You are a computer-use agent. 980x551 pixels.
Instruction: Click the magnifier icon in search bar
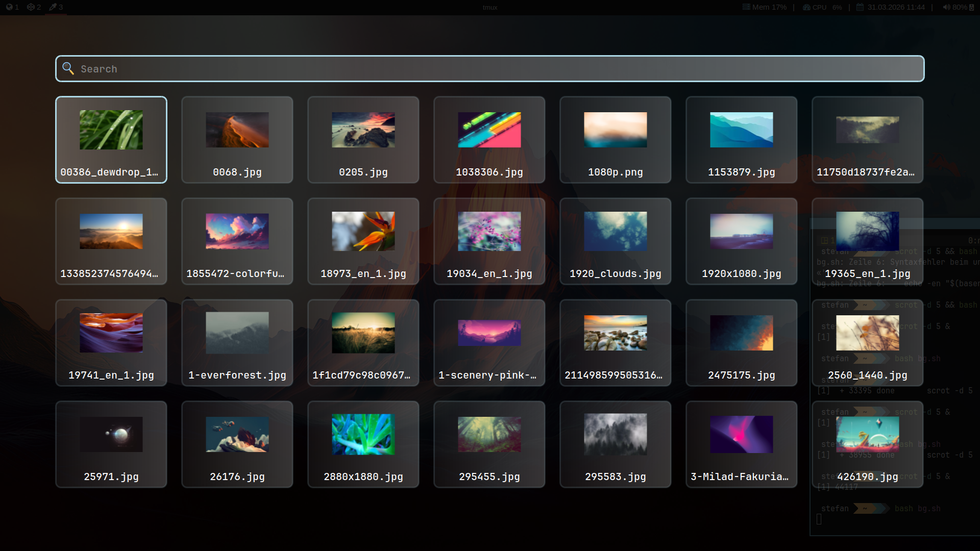pos(68,68)
